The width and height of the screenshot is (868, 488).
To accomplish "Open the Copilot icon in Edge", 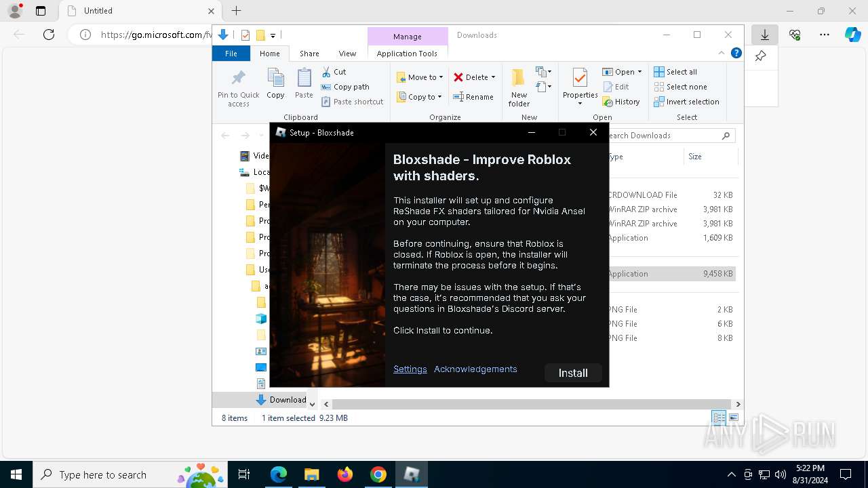I will [852, 35].
